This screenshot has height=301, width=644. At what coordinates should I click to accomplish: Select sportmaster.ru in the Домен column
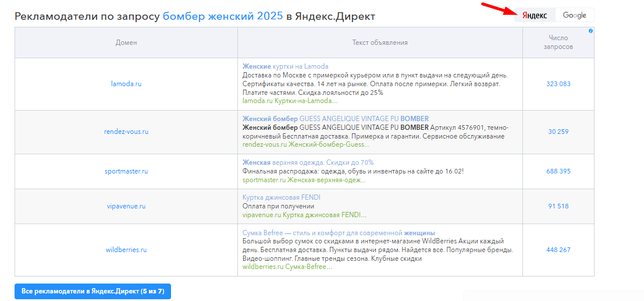coord(126,171)
